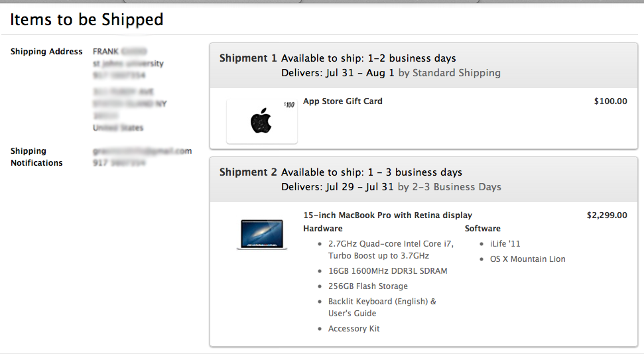The width and height of the screenshot is (644, 354).
Task: Click the MacBook Pro laptop thumbnail
Action: 262,235
